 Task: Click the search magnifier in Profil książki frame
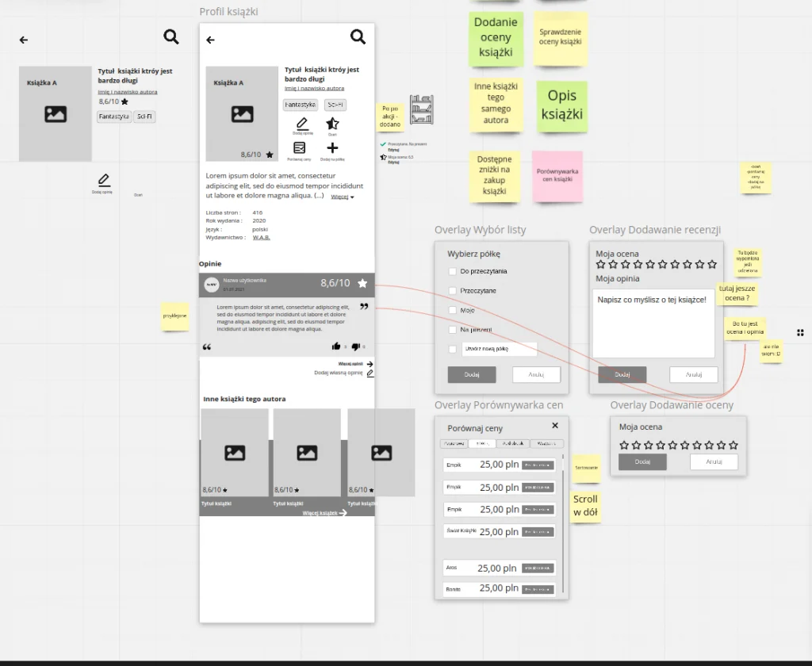click(x=358, y=36)
